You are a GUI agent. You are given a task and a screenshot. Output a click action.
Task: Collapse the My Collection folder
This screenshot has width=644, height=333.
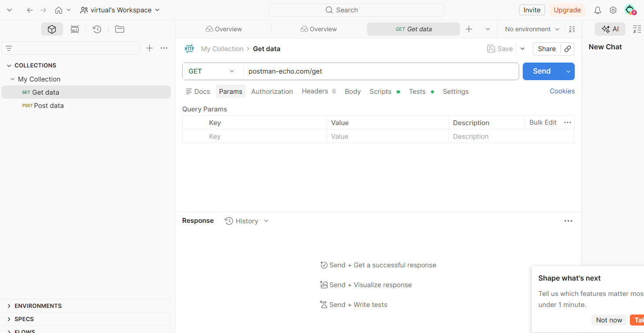(x=13, y=79)
